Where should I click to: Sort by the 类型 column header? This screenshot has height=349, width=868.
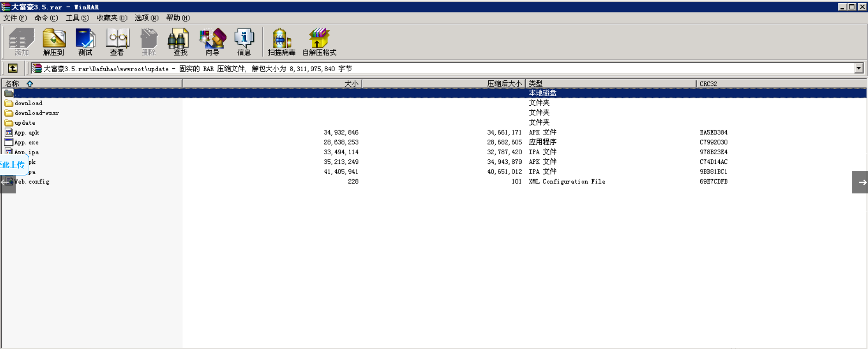pos(611,84)
